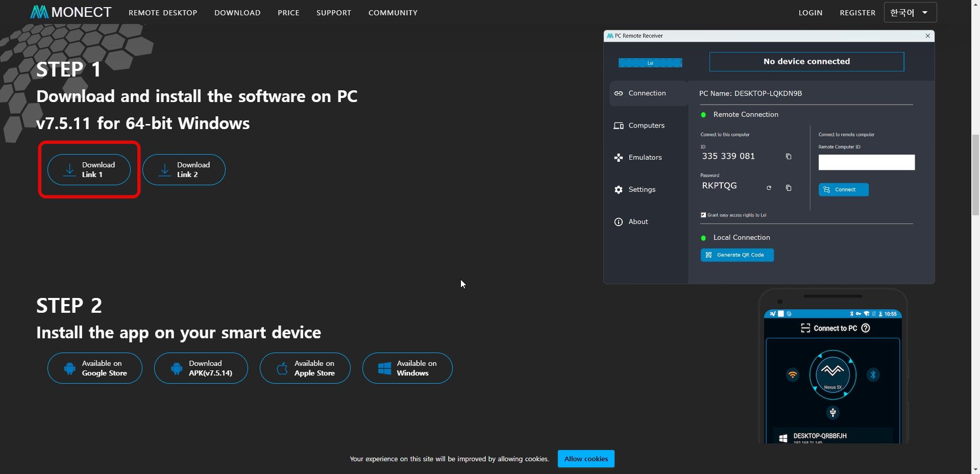This screenshot has width=980, height=474.
Task: Click the USB icon on phone screen
Action: click(x=833, y=412)
